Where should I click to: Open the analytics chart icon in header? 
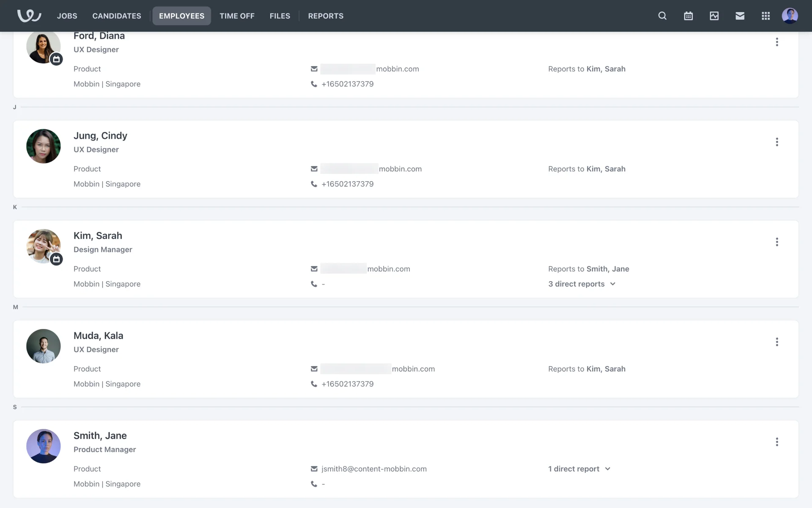pyautogui.click(x=714, y=16)
